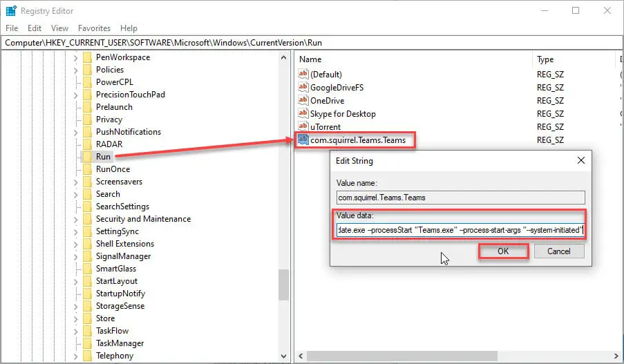Click the SettingSync folder icon
Screen dimensions: 624x364
pyautogui.click(x=87, y=231)
